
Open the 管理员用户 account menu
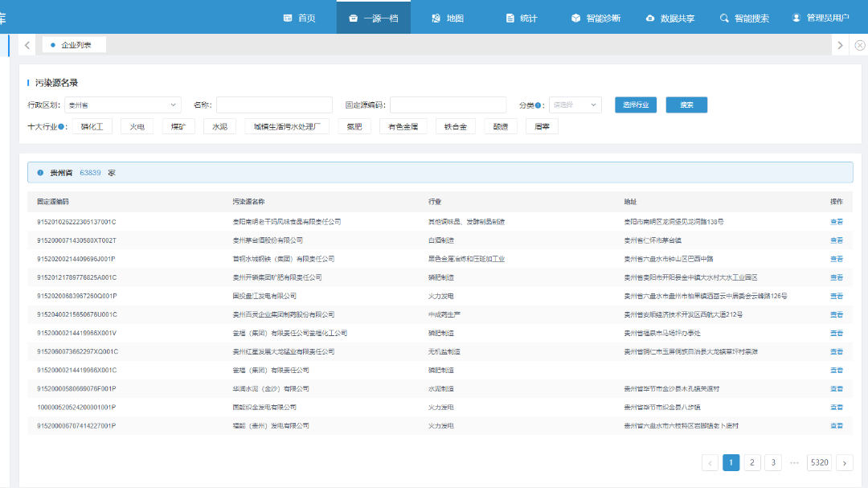[x=821, y=18]
